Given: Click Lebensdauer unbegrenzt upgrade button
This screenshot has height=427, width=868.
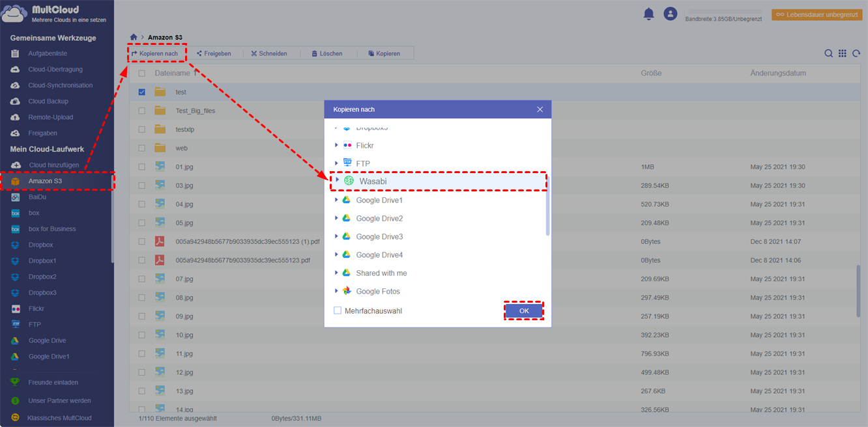Looking at the screenshot, I should point(817,14).
